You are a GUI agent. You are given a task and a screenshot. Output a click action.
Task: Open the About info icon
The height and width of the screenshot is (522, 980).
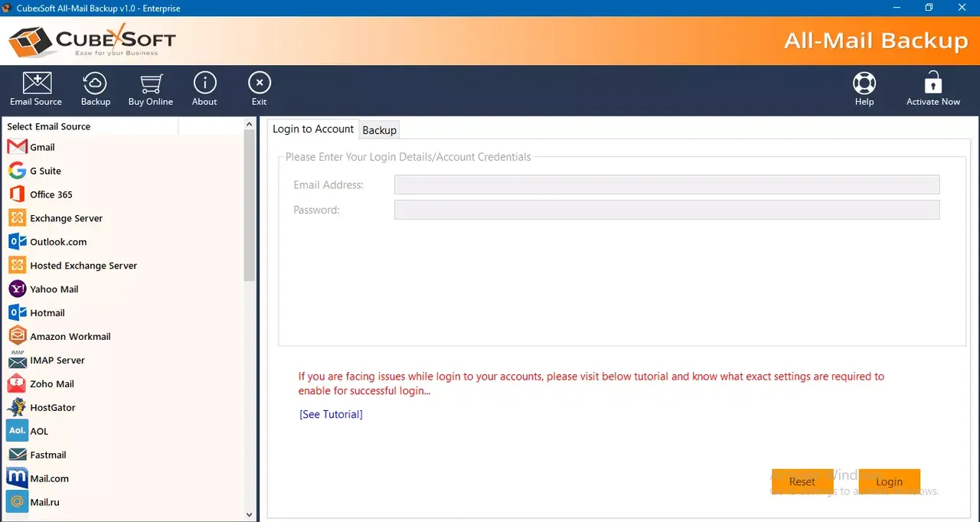204,88
